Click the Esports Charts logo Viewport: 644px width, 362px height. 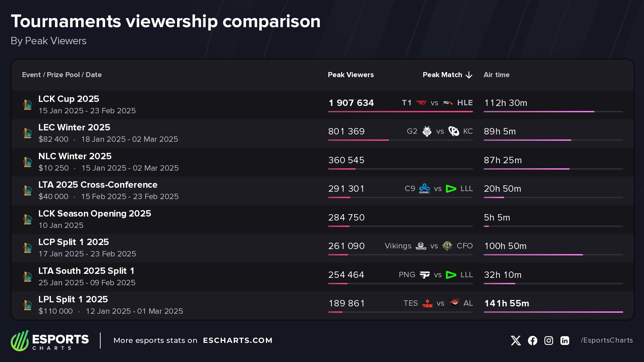coord(50,341)
